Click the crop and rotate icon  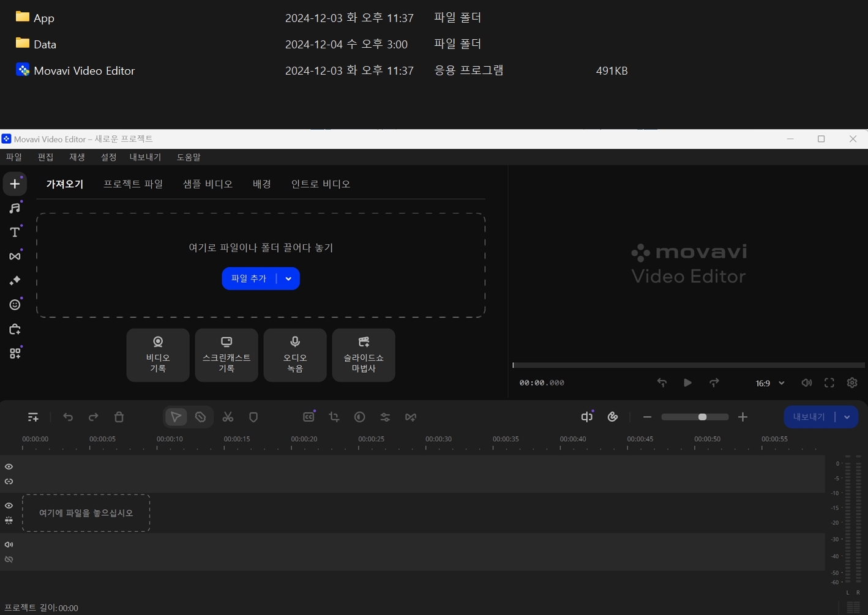(334, 417)
